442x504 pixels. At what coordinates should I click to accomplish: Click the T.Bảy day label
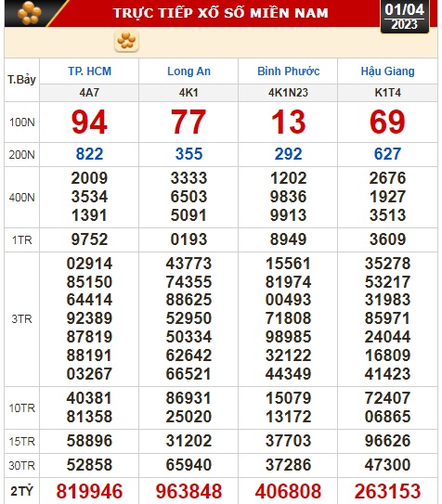(x=21, y=80)
